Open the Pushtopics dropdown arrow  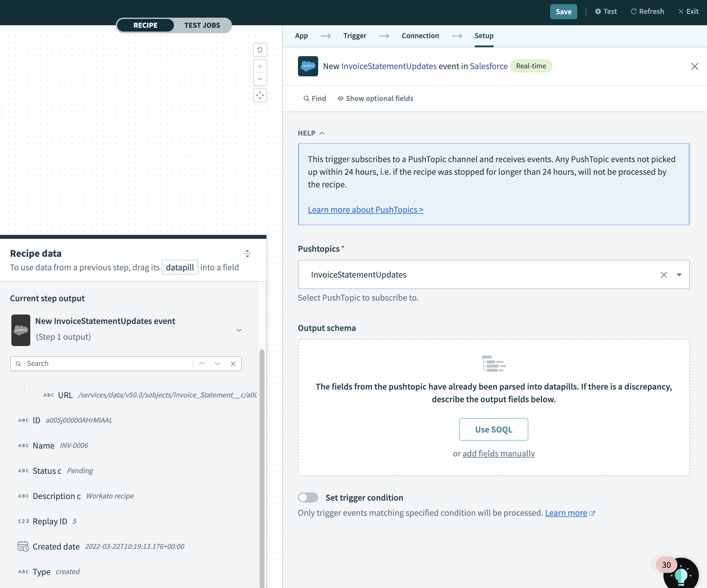[679, 275]
